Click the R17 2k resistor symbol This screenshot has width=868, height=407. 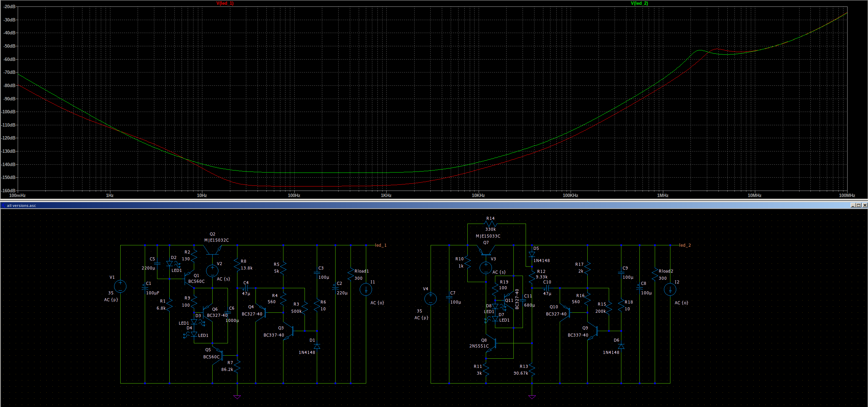(x=588, y=268)
